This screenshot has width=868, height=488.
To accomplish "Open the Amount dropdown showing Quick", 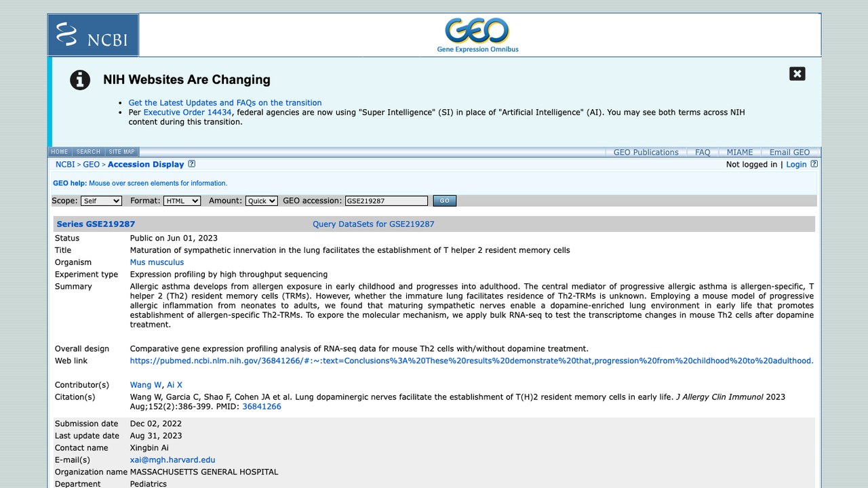I will 262,201.
